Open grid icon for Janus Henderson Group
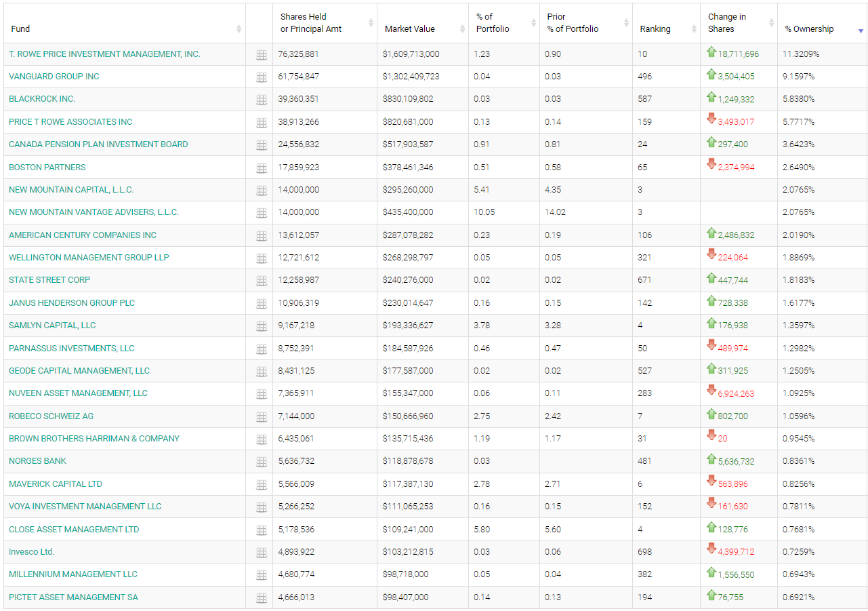 click(261, 304)
